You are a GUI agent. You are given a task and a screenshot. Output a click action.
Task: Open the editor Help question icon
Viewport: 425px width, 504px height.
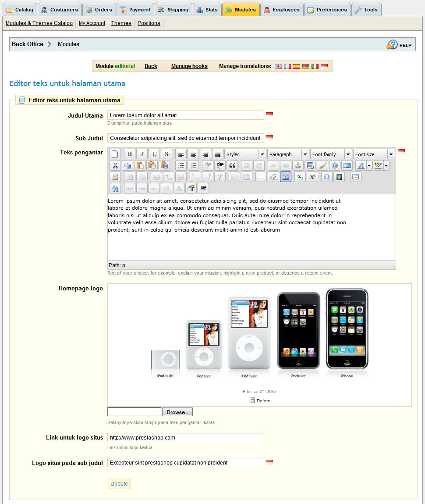[x=335, y=165]
